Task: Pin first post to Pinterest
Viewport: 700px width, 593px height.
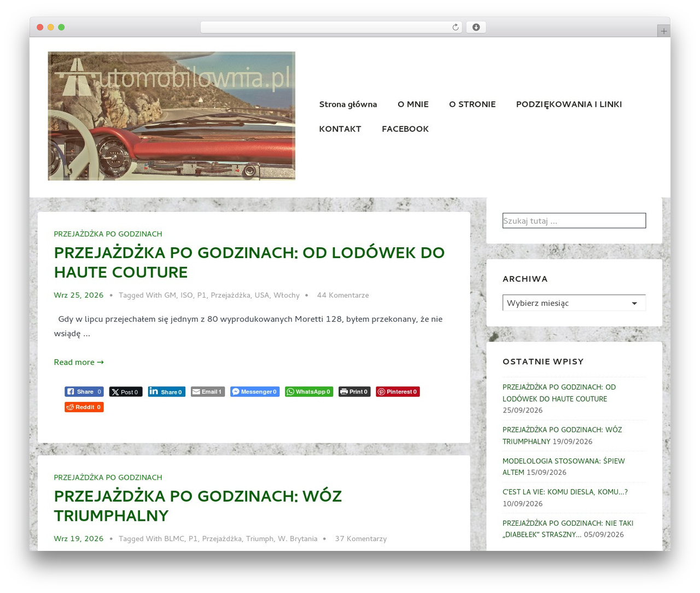Action: pos(398,392)
